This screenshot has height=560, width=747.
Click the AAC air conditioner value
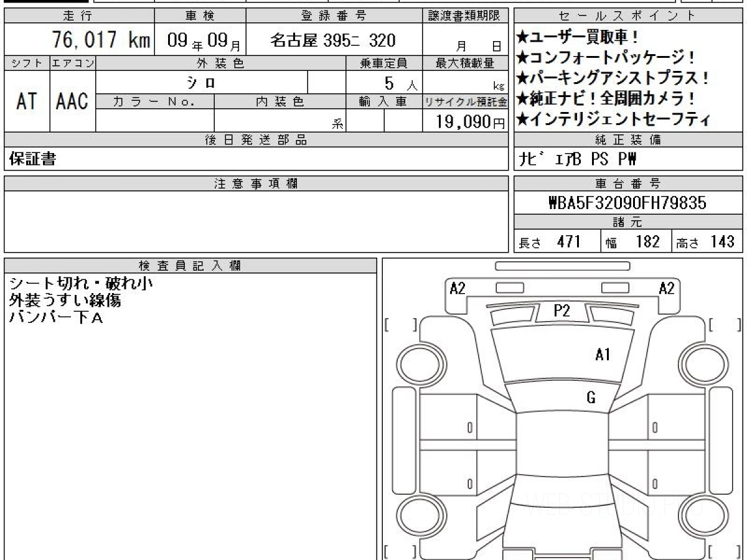click(x=72, y=101)
